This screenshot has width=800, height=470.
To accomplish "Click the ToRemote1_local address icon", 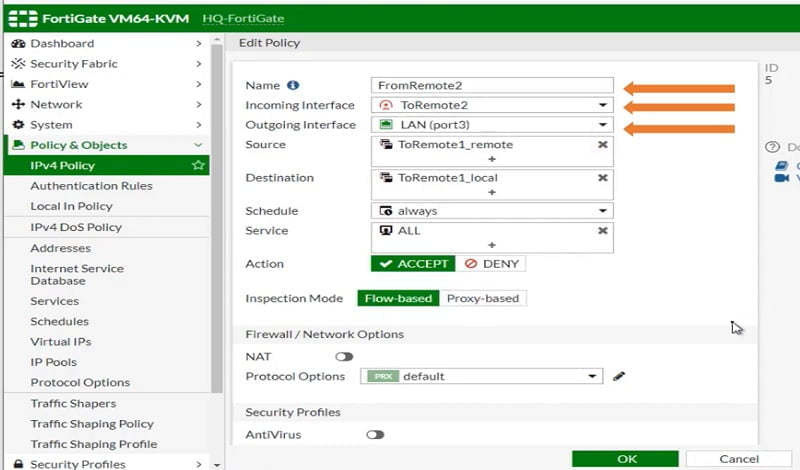I will [x=386, y=178].
